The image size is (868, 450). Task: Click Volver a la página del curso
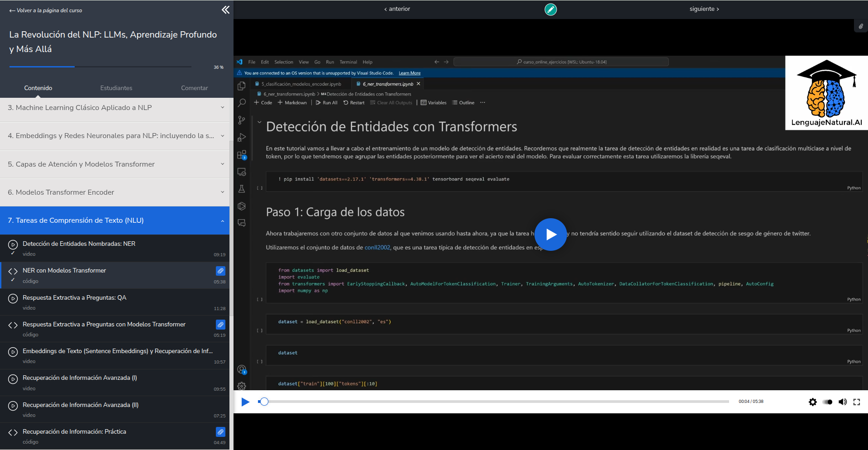pyautogui.click(x=46, y=10)
